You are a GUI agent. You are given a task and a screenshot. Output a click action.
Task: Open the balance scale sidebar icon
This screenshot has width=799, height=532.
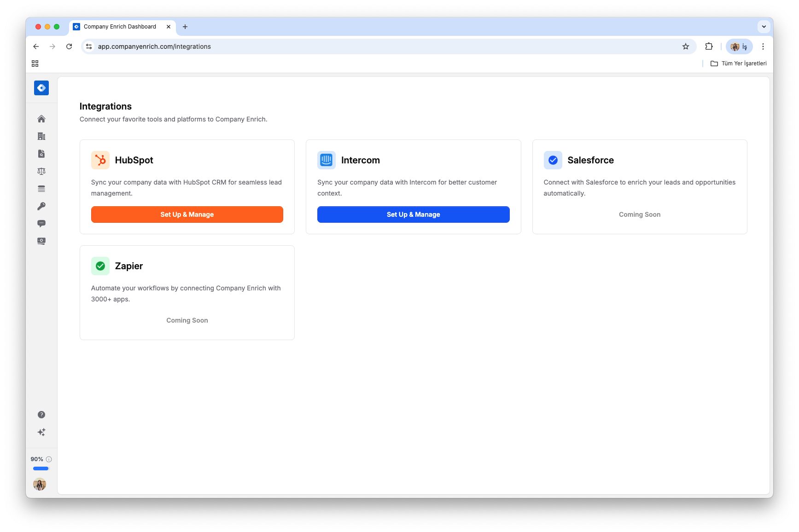[x=41, y=171]
